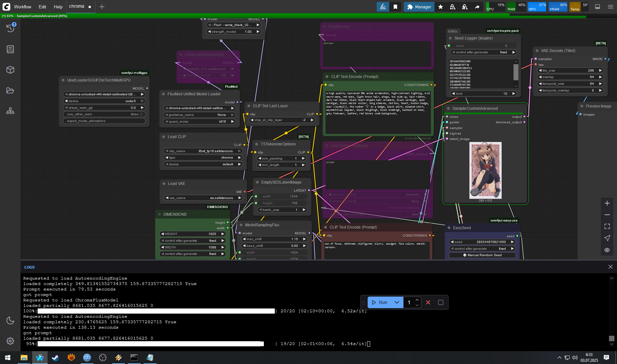Open the queue history sidebar icon

(x=10, y=28)
